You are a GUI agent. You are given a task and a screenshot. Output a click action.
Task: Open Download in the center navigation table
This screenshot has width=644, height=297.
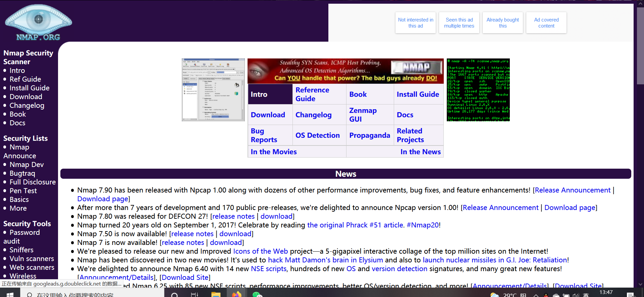pos(268,115)
